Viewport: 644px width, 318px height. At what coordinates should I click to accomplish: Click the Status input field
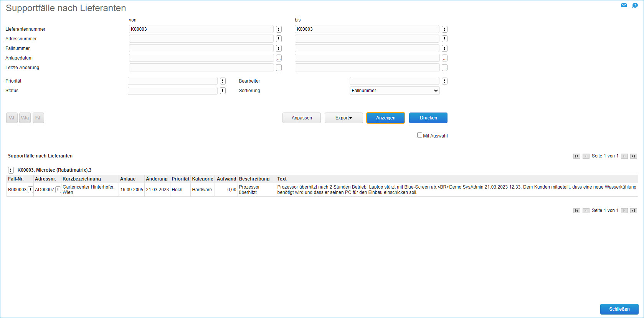(x=173, y=91)
